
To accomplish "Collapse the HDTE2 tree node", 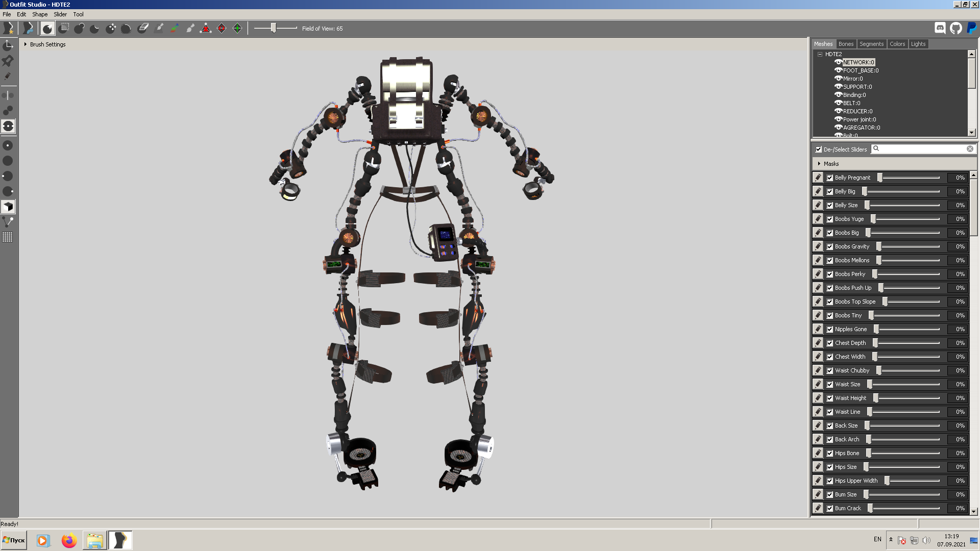I will 820,54.
